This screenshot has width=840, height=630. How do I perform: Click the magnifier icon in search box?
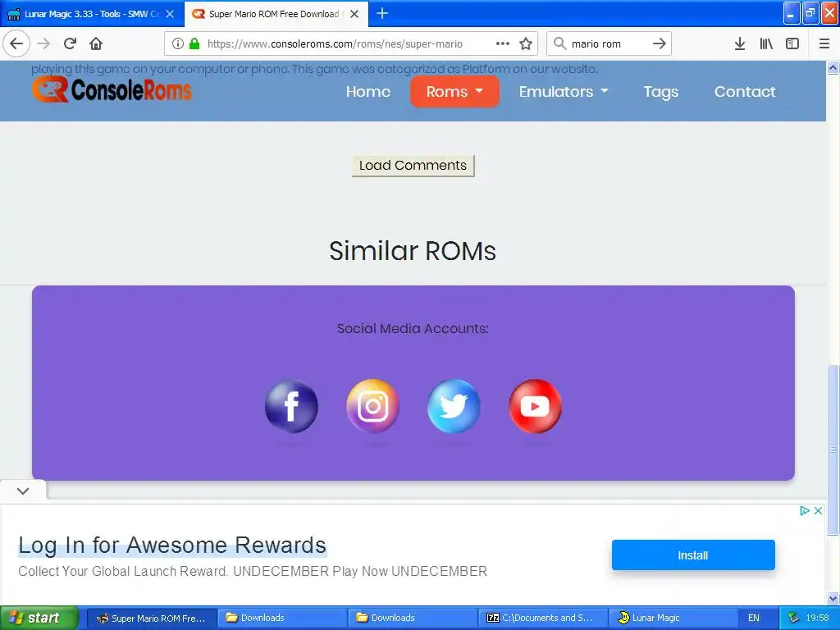(x=559, y=43)
